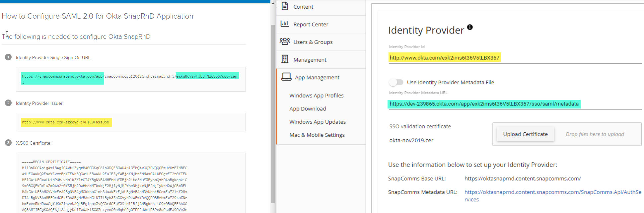644x213 pixels.
Task: Click the App Management laptop icon
Action: coord(286,77)
